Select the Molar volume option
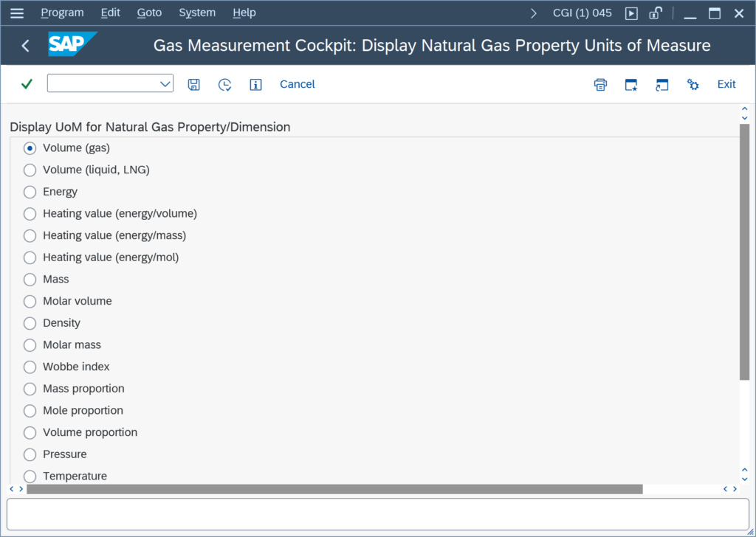This screenshot has width=756, height=537. 30,302
